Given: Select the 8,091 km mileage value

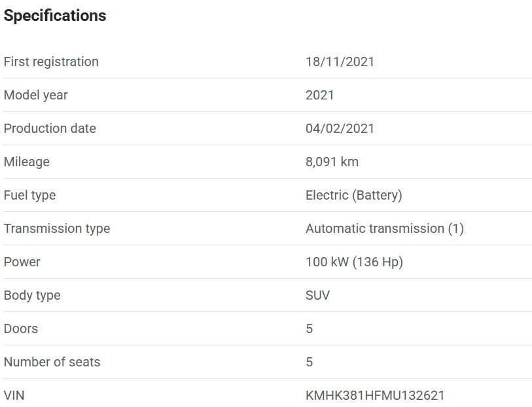Looking at the screenshot, I should [332, 162].
